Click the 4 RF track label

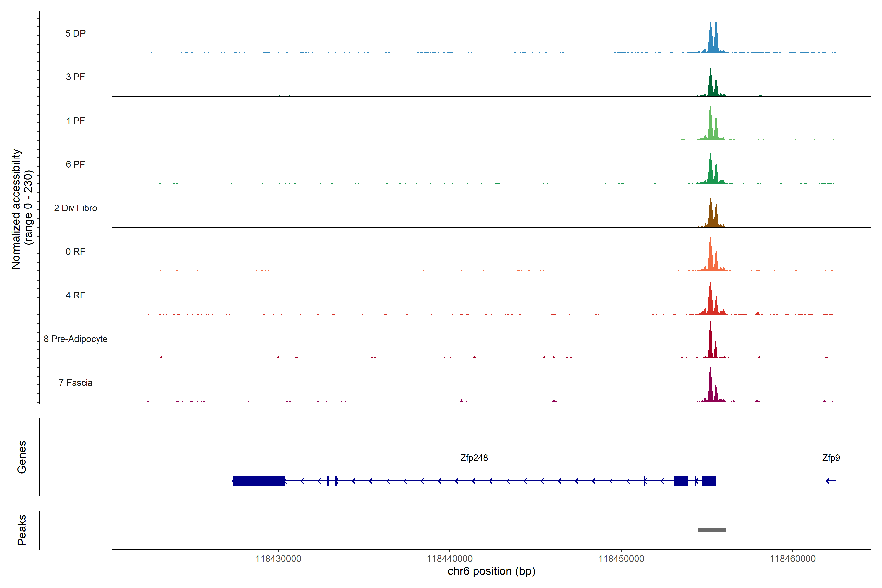pos(75,295)
